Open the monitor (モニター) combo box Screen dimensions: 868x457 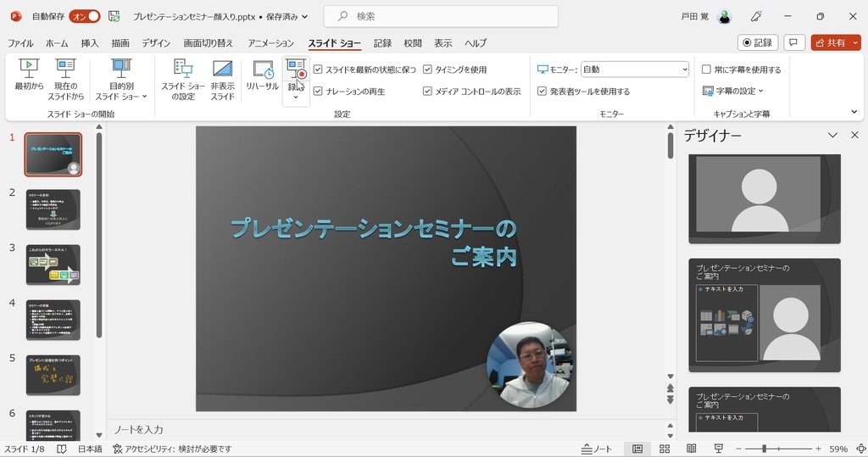pos(634,70)
